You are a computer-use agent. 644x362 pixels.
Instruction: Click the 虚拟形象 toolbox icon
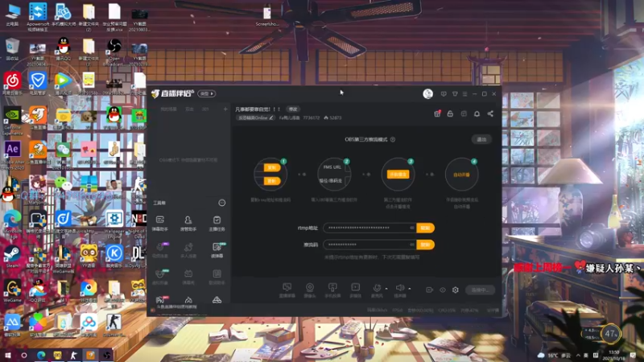click(160, 277)
